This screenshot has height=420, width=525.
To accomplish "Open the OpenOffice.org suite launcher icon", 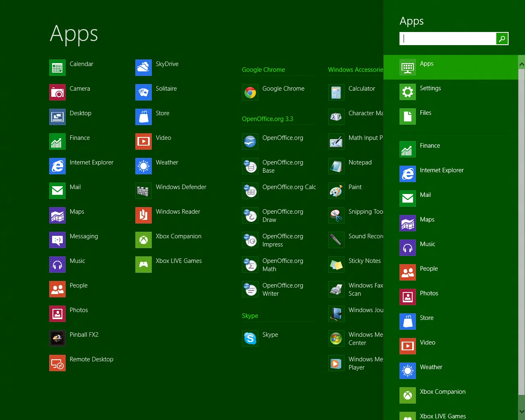I will pos(250,142).
